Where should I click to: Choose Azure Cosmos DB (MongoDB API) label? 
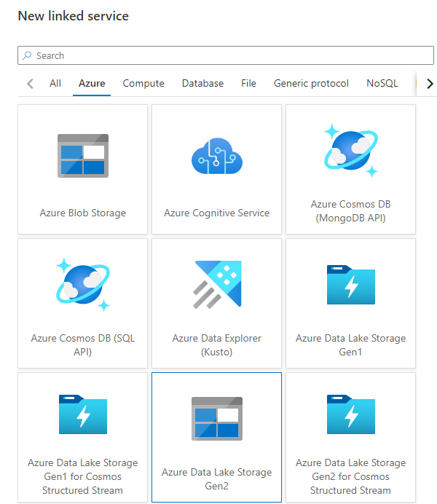tap(351, 211)
